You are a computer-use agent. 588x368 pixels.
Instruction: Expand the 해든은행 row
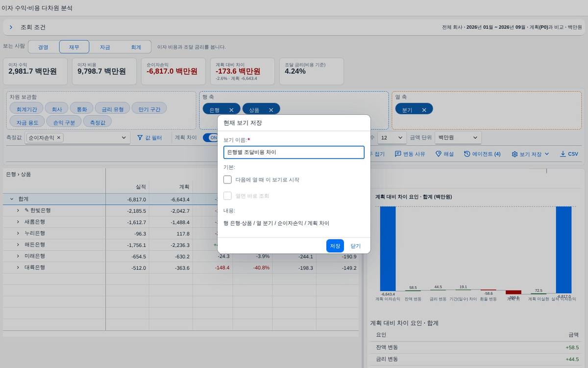coord(18,245)
